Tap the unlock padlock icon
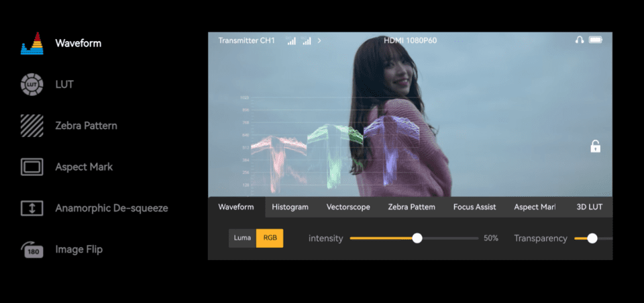 595,146
